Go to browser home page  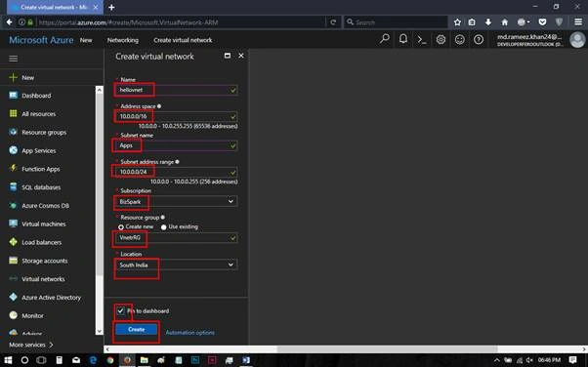pyautogui.click(x=504, y=22)
